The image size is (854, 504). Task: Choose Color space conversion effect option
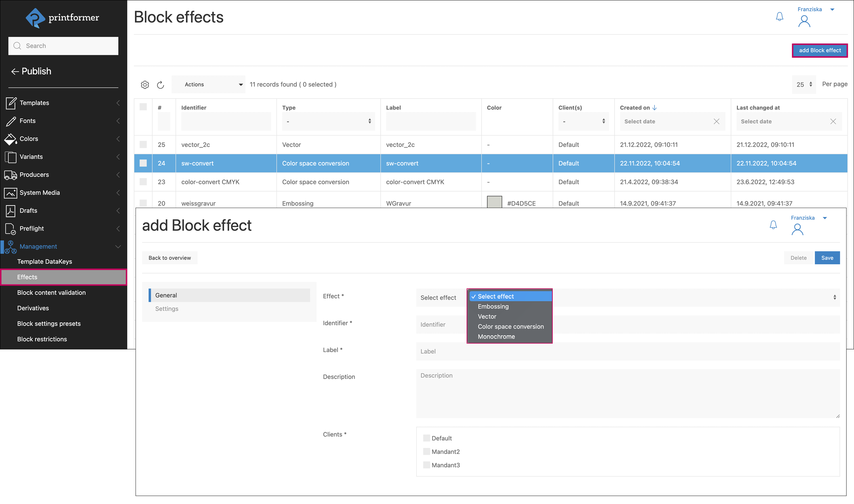click(510, 326)
